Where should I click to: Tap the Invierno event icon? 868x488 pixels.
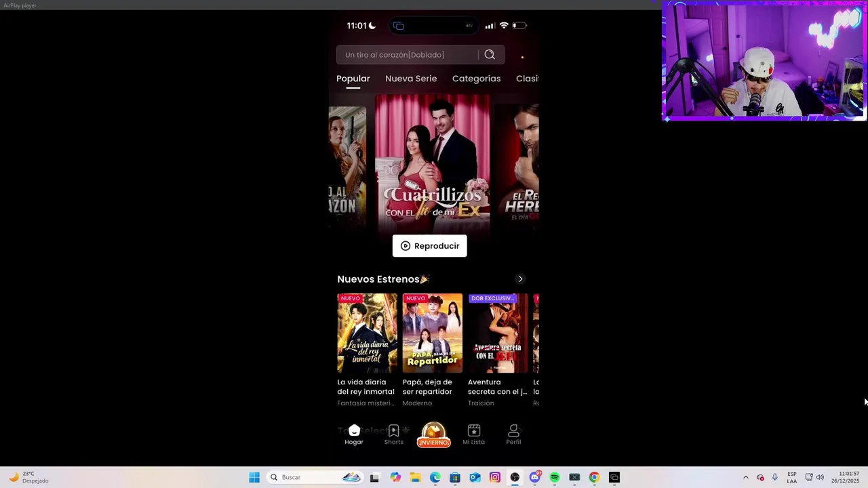tap(433, 434)
